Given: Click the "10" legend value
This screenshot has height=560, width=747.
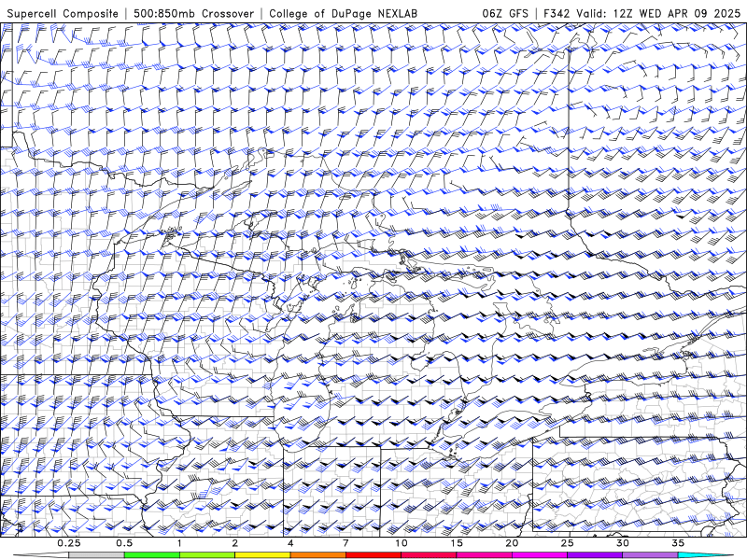Looking at the screenshot, I should click(402, 543).
